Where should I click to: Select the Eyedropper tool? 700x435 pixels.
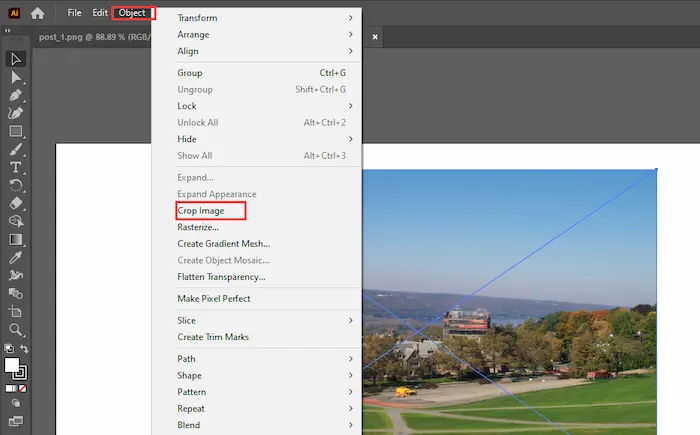(x=16, y=258)
